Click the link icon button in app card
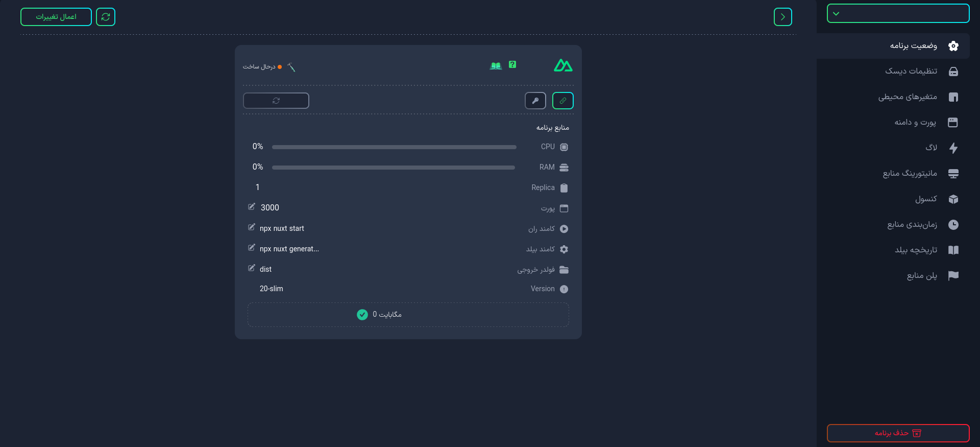The image size is (980, 447). click(x=562, y=101)
